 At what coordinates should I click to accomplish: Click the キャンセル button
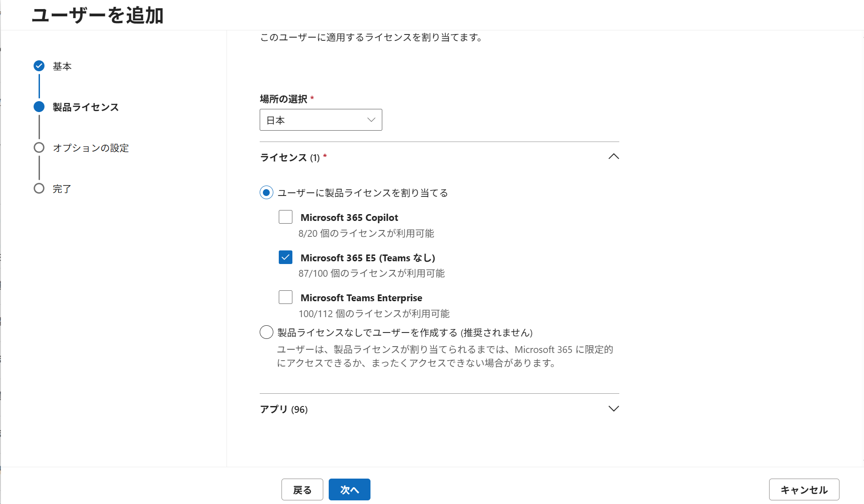(x=804, y=489)
